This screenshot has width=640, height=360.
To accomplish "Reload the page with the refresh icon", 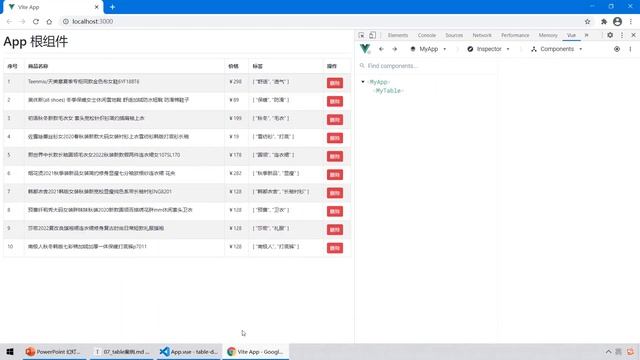I will [36, 22].
